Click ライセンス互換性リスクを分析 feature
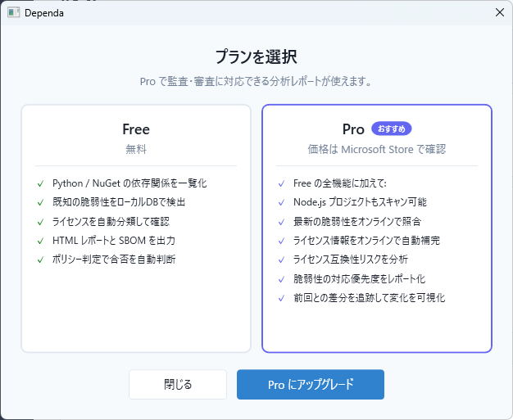The image size is (513, 420). (x=351, y=260)
